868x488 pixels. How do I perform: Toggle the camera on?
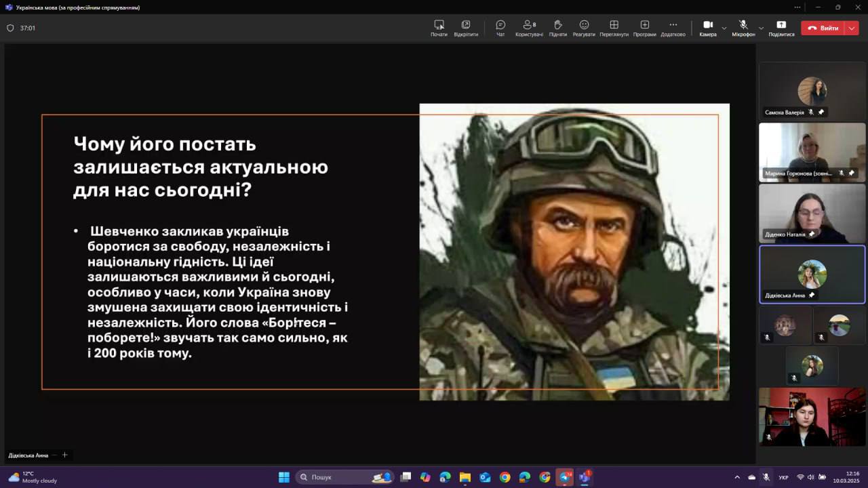(x=707, y=28)
